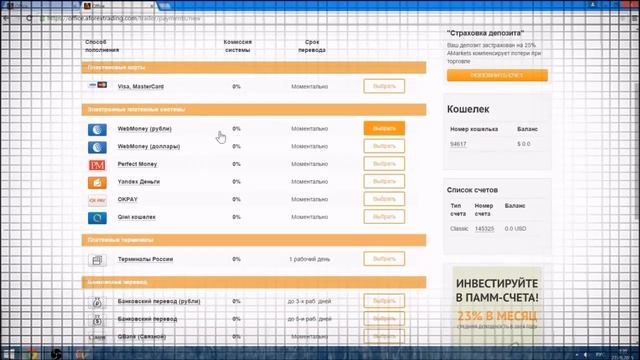Image resolution: width=640 pixels, height=360 pixels.
Task: Open the WebMoney (доллары) link
Action: (x=149, y=146)
